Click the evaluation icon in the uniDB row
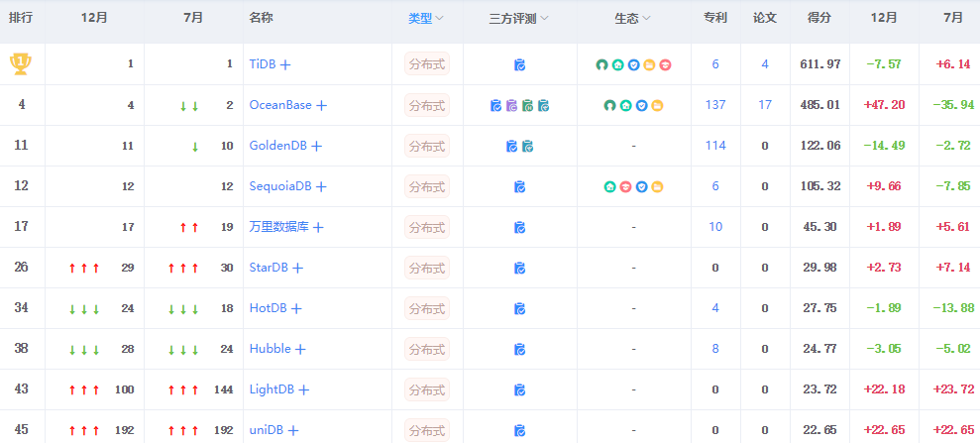 519,430
